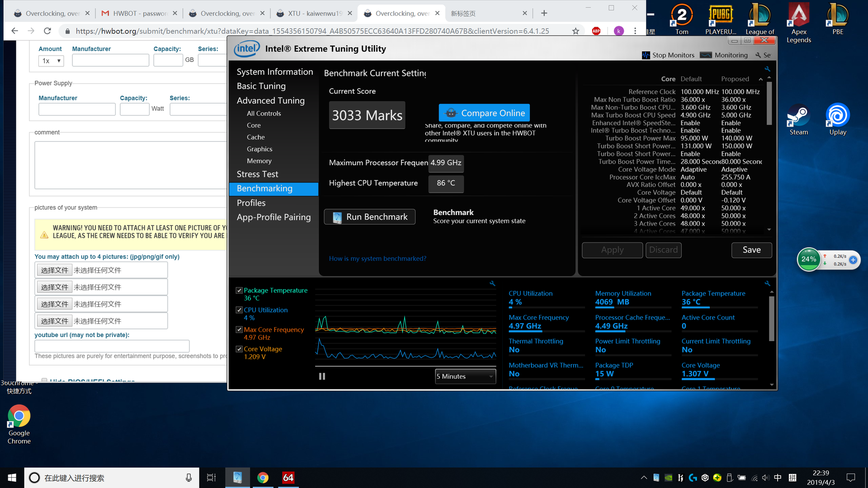Select All Controls under Advanced Tuning
Image resolution: width=868 pixels, height=488 pixels.
[x=264, y=113]
